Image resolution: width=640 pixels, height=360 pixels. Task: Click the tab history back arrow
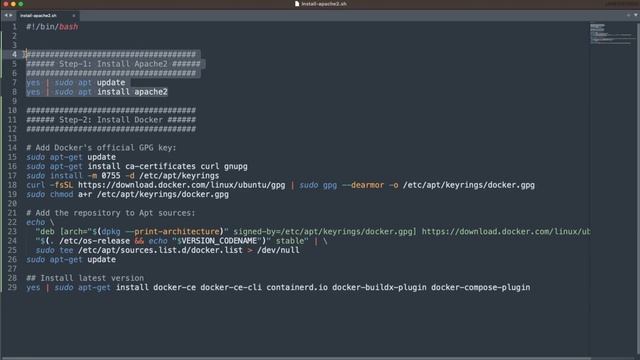tap(6, 15)
